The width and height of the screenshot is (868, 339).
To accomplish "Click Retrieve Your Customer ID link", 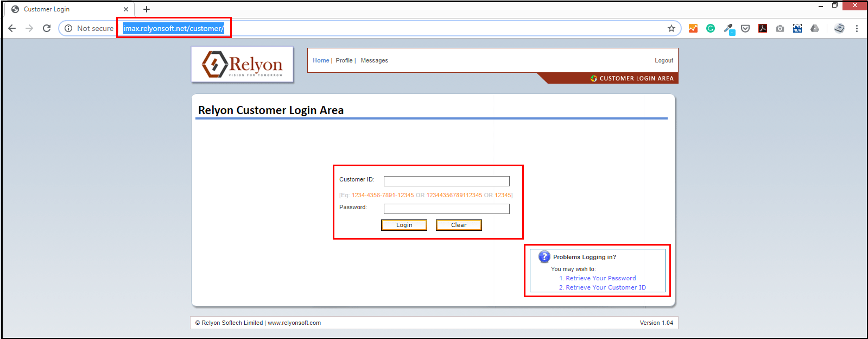I will (x=606, y=287).
